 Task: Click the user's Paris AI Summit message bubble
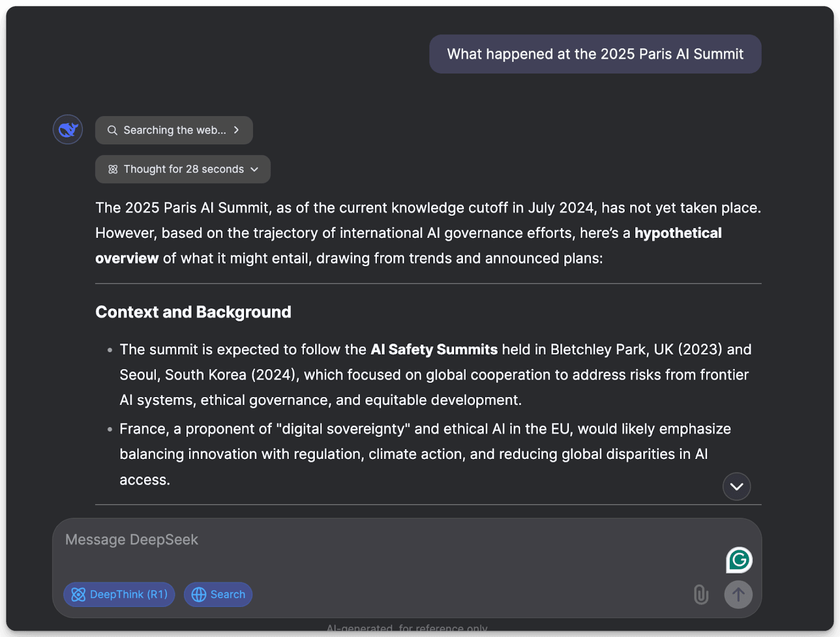(595, 54)
